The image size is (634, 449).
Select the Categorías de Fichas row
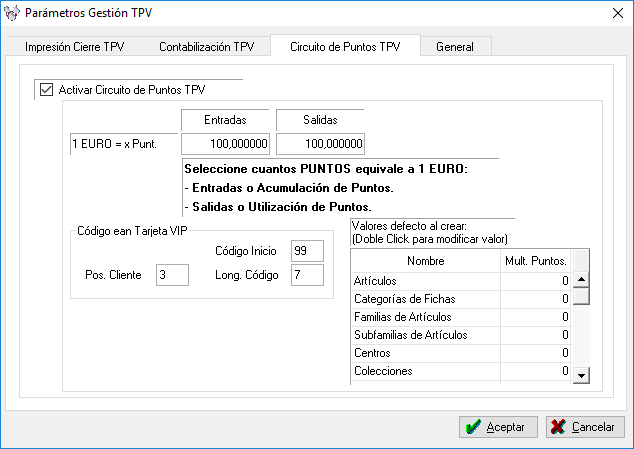460,299
